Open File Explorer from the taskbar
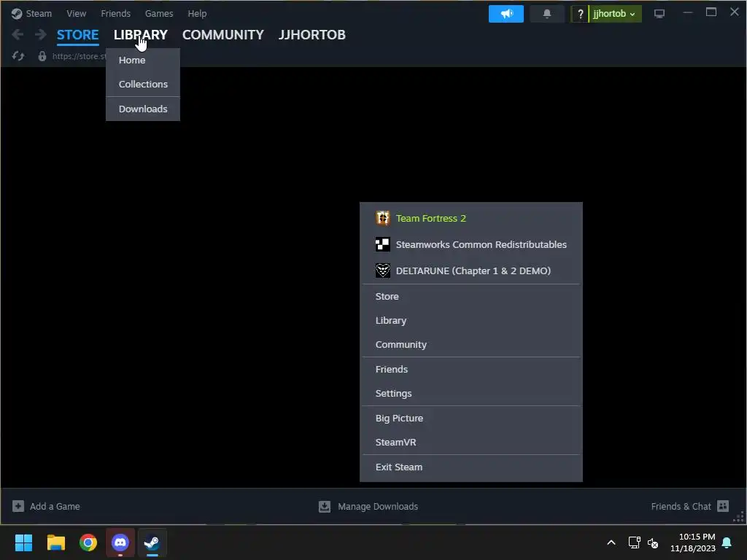747x560 pixels. tap(55, 542)
